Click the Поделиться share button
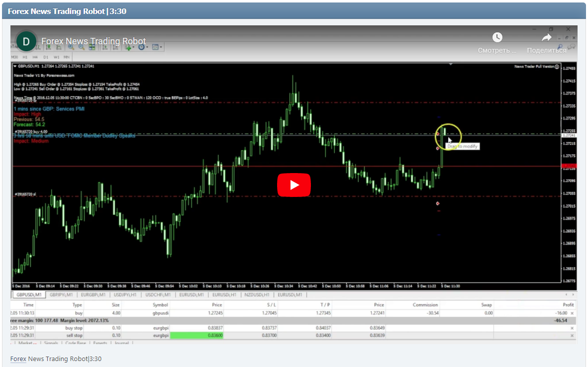The image size is (588, 367). pos(546,50)
